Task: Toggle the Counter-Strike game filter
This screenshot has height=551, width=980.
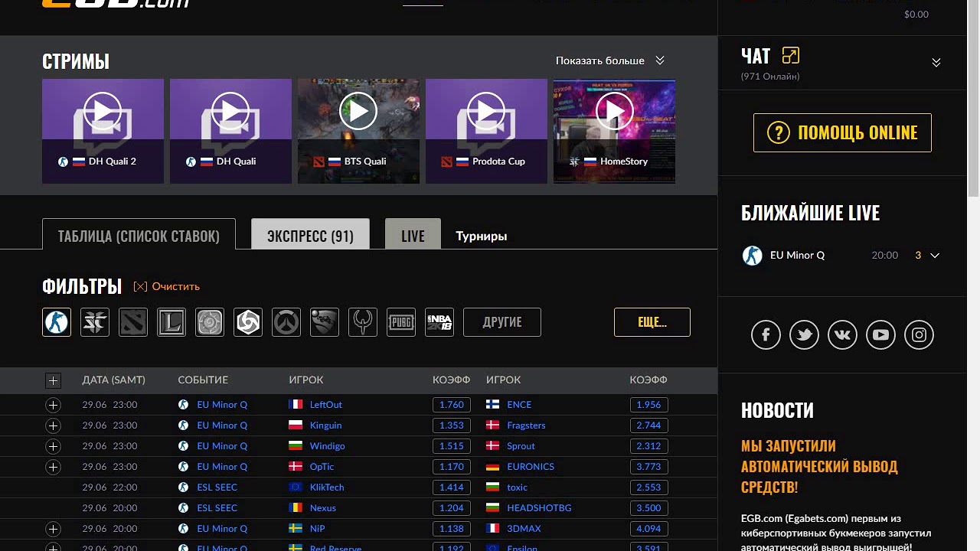Action: (57, 322)
